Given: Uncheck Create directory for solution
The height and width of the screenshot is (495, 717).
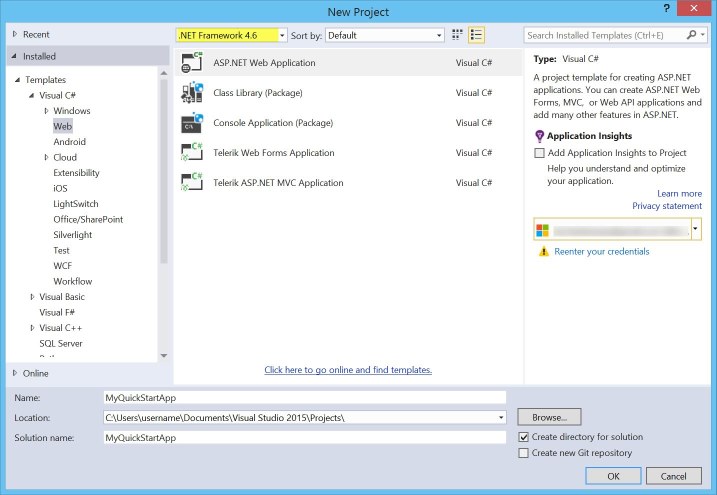Looking at the screenshot, I should click(x=524, y=437).
